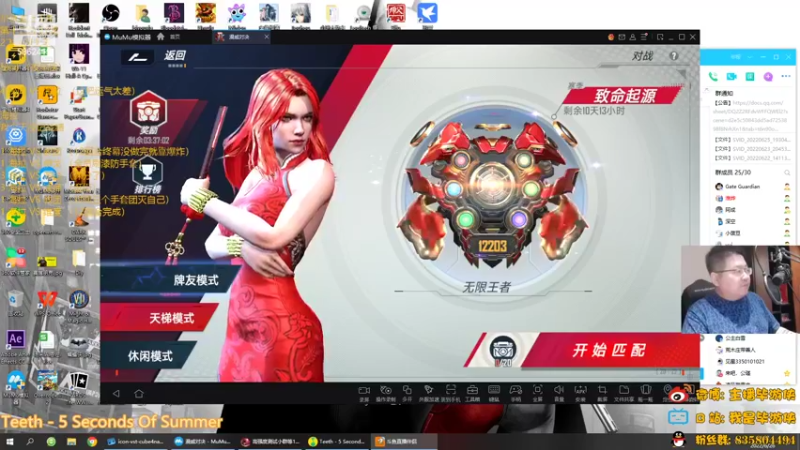Click the taskbar search magnifier
Screen dimensions: 800x450
[x=30, y=442]
